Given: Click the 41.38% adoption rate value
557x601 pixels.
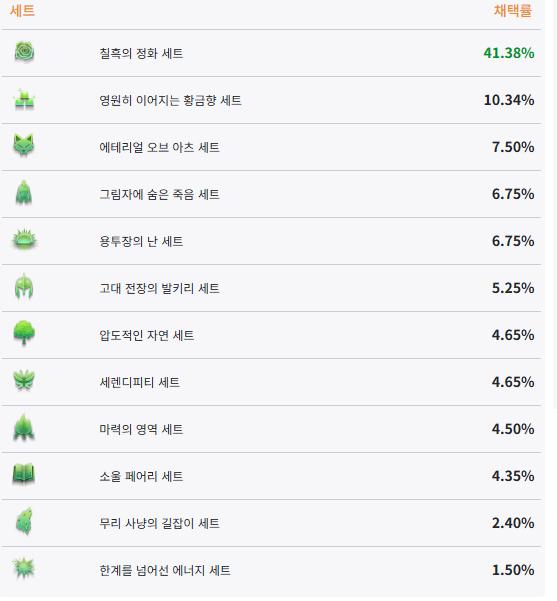Looking at the screenshot, I should tap(509, 53).
